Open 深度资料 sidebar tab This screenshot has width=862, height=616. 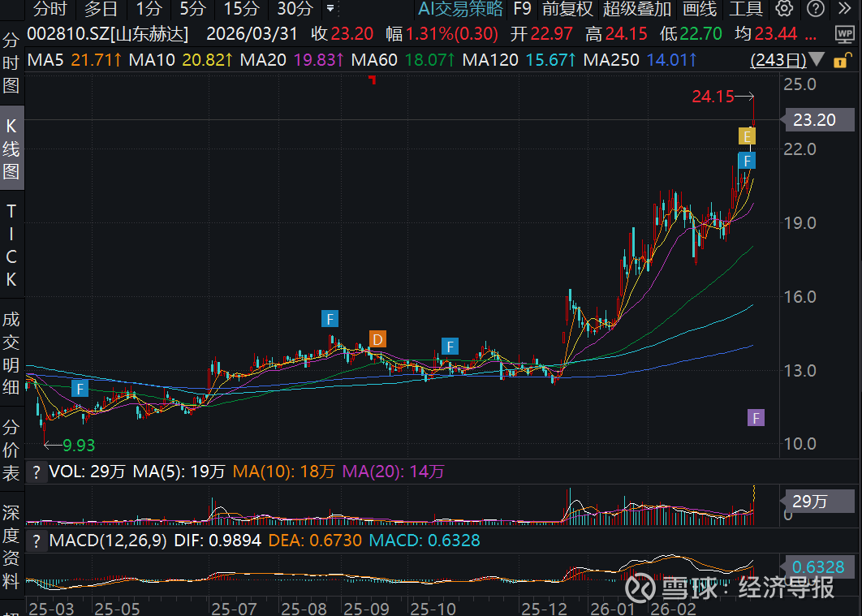click(x=11, y=546)
